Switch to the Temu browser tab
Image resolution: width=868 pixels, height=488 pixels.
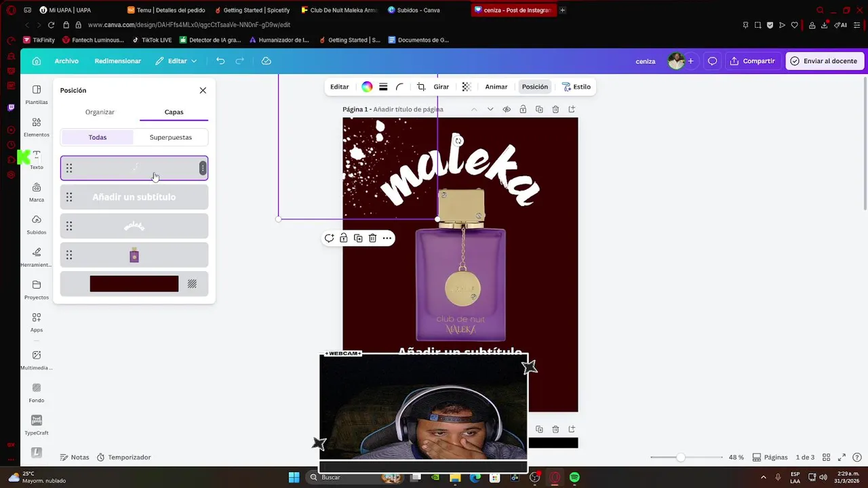166,10
